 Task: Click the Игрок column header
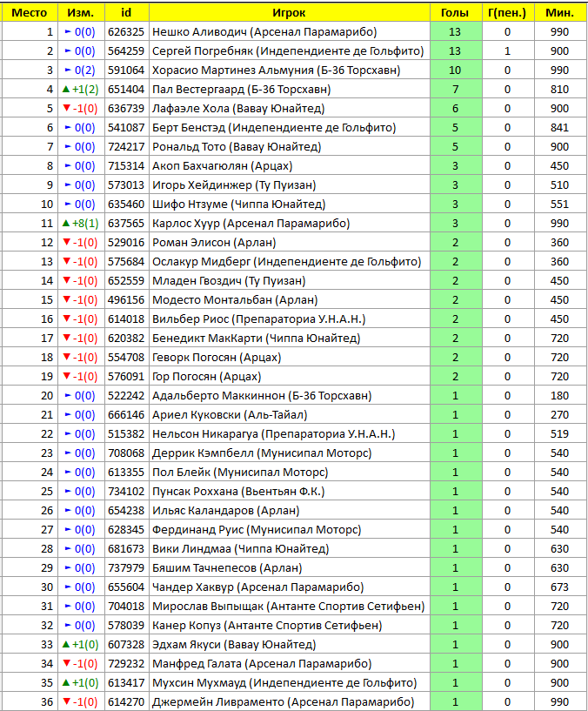(x=290, y=13)
